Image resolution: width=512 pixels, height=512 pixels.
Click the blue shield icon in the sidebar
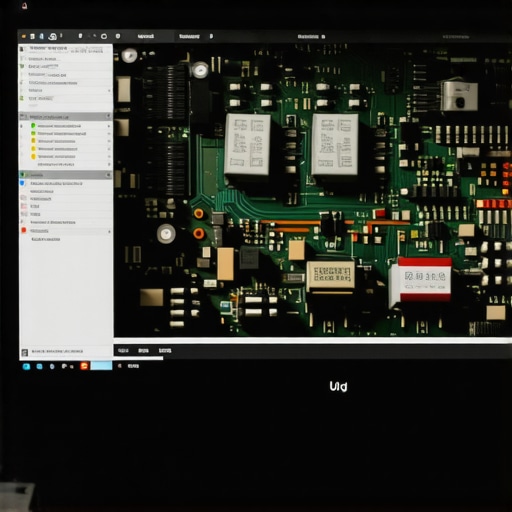pos(23,183)
